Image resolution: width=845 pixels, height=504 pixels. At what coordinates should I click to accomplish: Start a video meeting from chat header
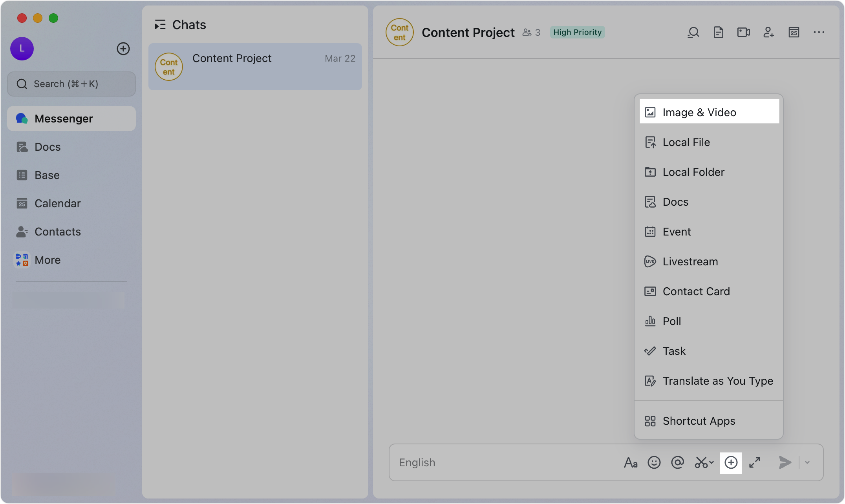point(743,32)
